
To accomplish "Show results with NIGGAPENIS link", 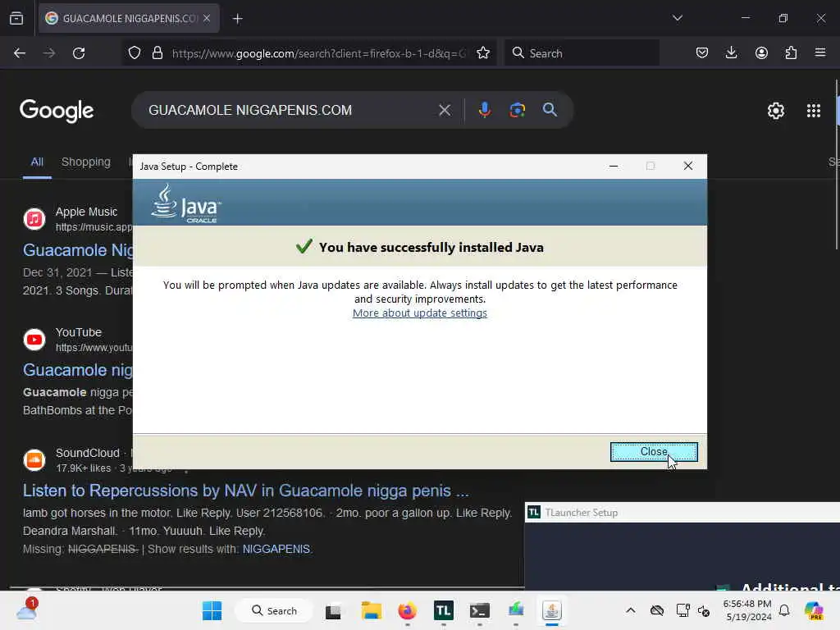I will 276,549.
